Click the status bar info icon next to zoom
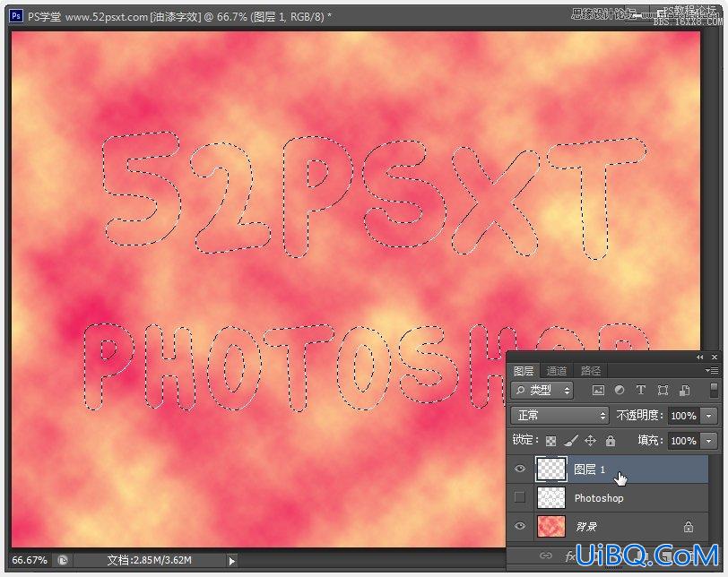The height and width of the screenshot is (577, 728). [63, 560]
